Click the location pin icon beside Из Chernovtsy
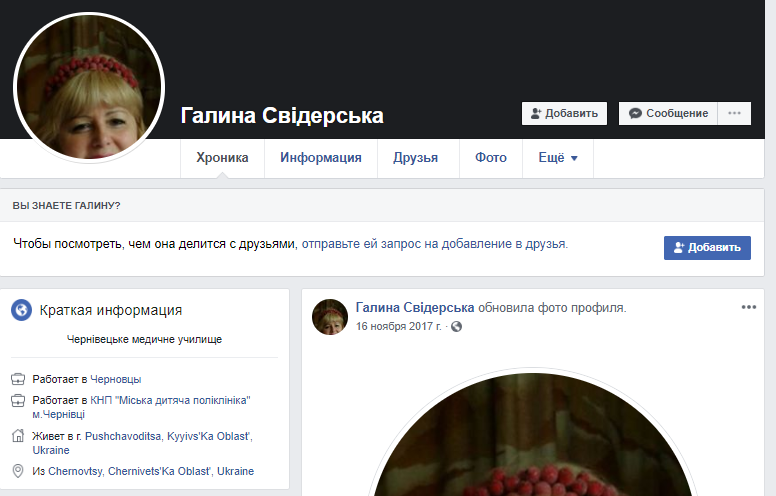This screenshot has width=776, height=496. point(18,471)
